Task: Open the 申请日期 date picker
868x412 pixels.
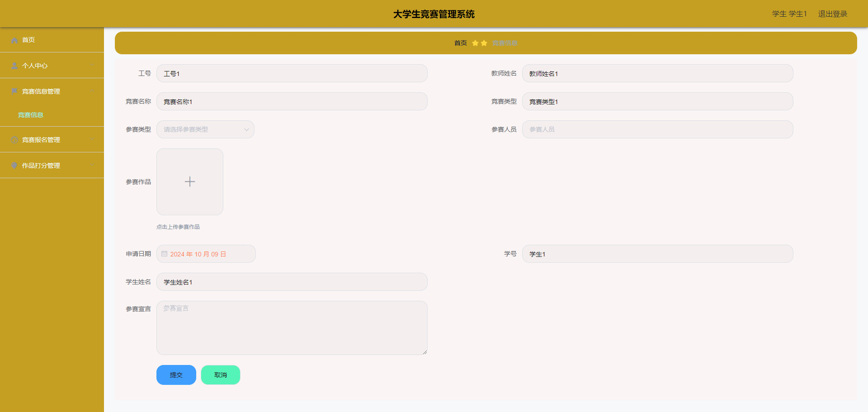Action: 206,254
